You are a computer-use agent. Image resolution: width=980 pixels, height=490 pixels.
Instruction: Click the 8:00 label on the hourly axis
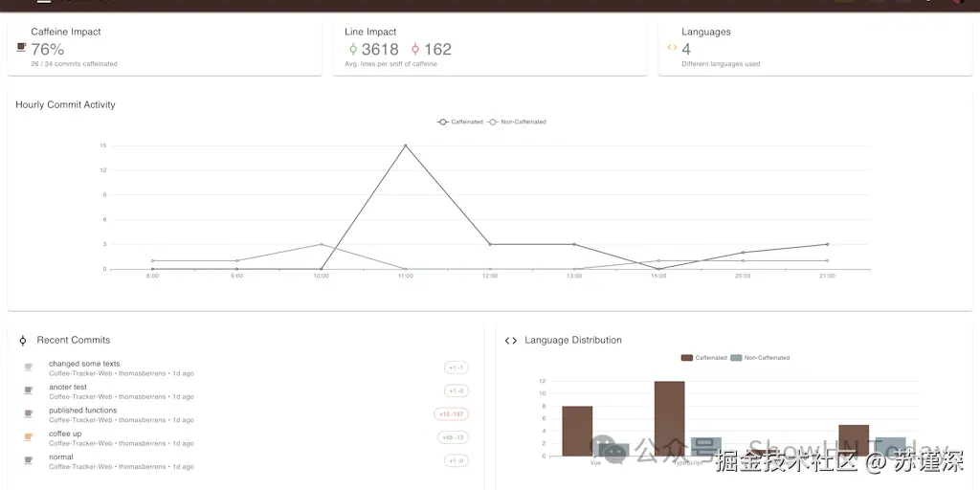pyautogui.click(x=152, y=276)
